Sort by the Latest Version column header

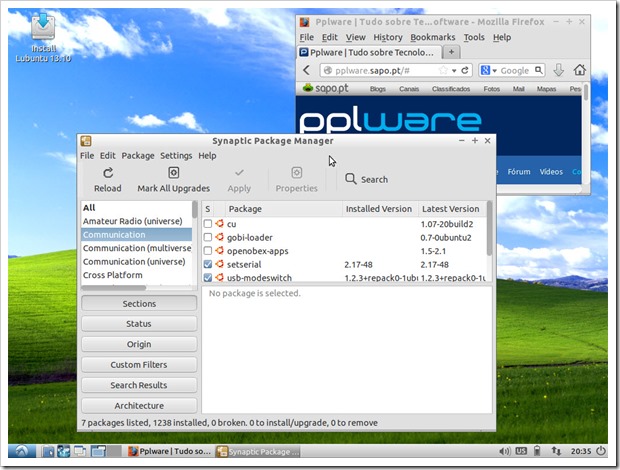pyautogui.click(x=452, y=209)
